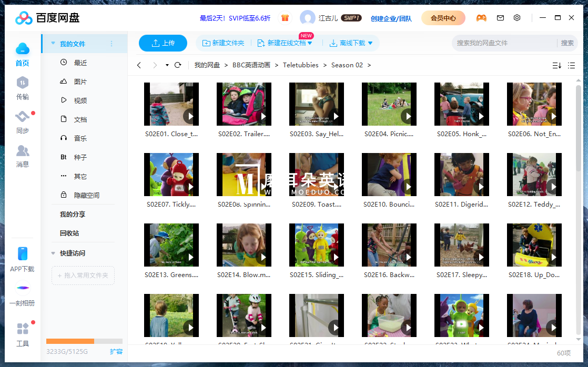Click the storage usage progress bar
Screen dimensions: 588x367
(x=84, y=341)
